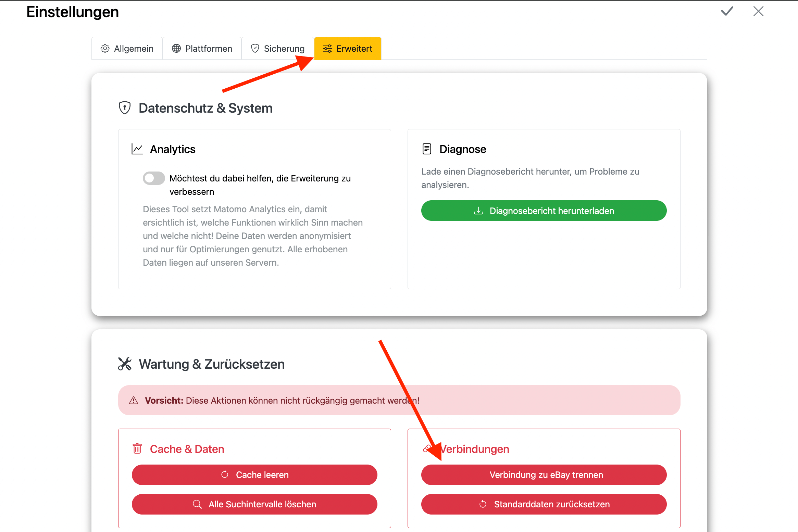Click the checkmark confirm icon
The height and width of the screenshot is (532, 798).
coord(727,11)
